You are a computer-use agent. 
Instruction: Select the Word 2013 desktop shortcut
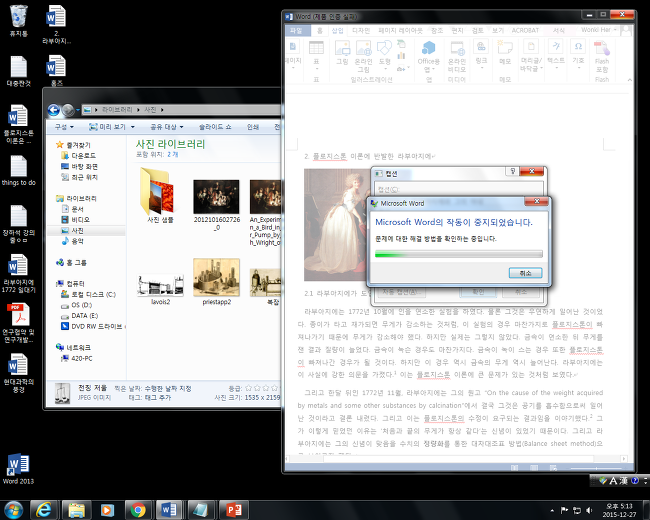(x=18, y=469)
